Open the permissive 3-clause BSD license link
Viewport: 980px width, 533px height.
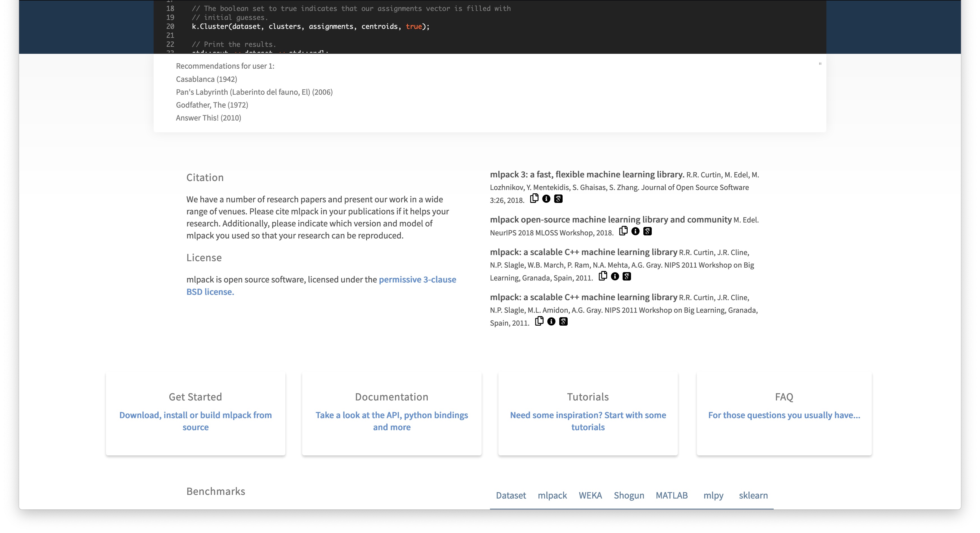click(x=321, y=285)
